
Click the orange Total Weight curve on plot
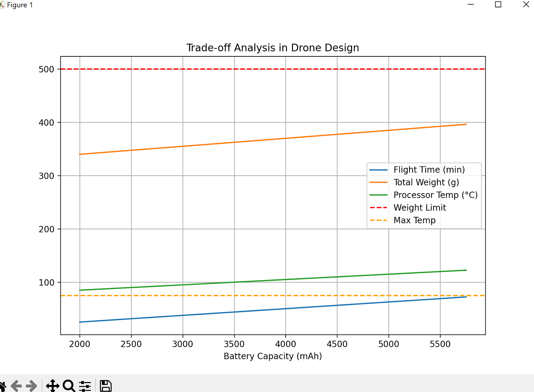[273, 139]
